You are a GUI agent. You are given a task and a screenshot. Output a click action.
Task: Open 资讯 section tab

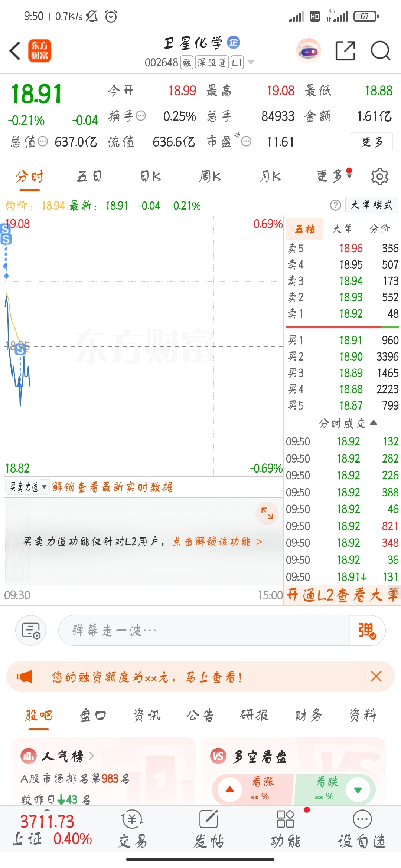pyautogui.click(x=147, y=715)
